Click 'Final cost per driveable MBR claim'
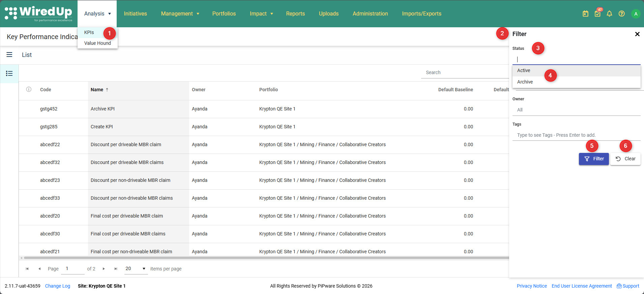 [x=126, y=216]
